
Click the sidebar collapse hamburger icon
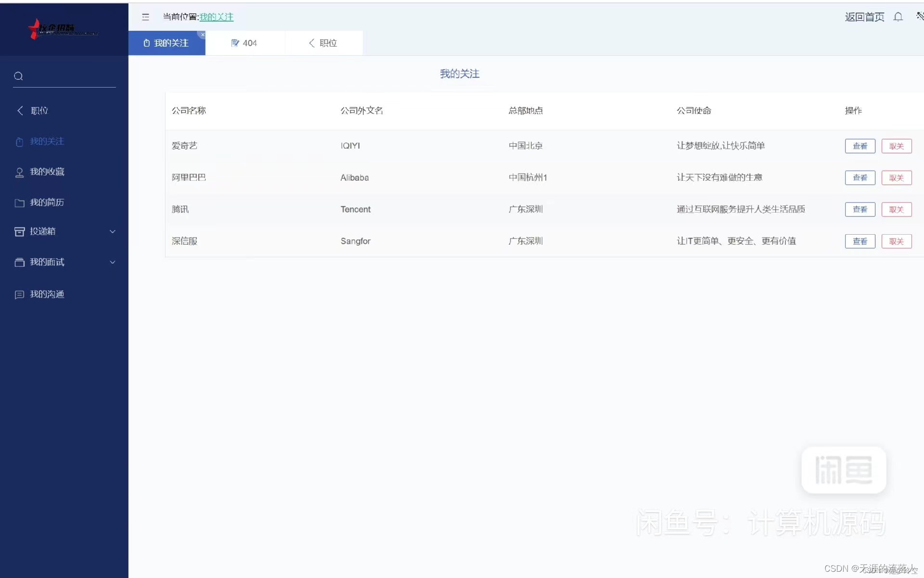pyautogui.click(x=145, y=17)
